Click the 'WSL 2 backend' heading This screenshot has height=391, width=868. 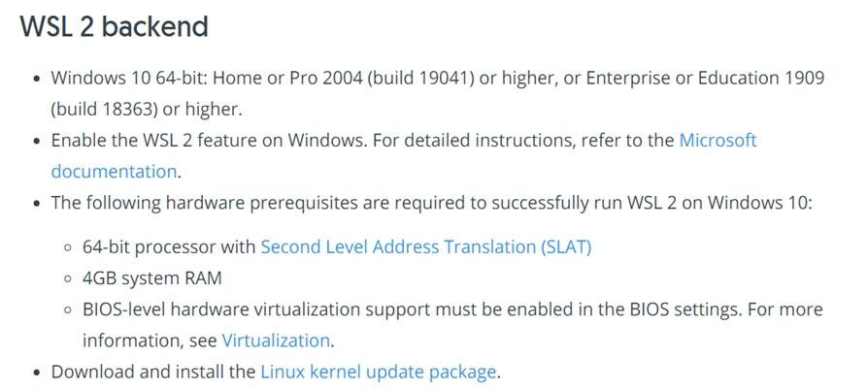115,27
